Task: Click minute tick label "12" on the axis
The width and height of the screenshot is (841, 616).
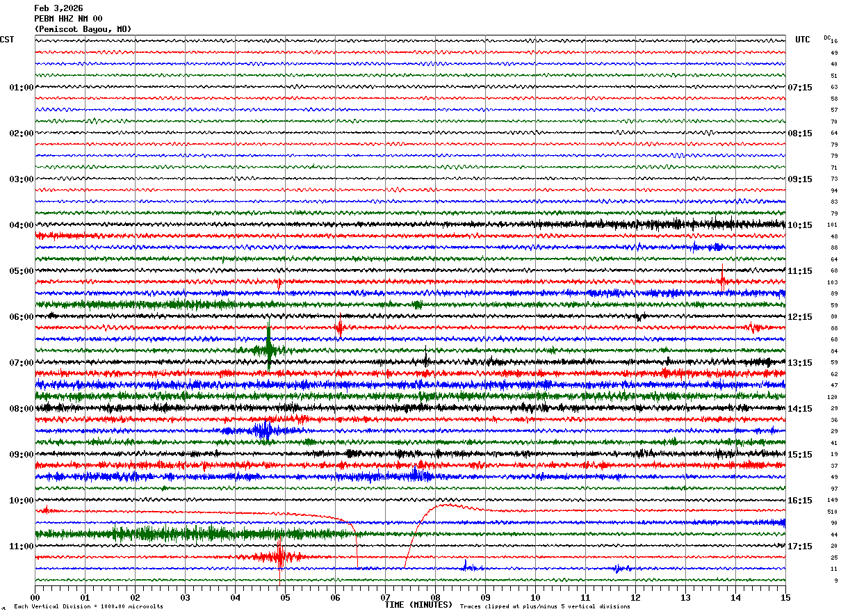Action: 635,597
